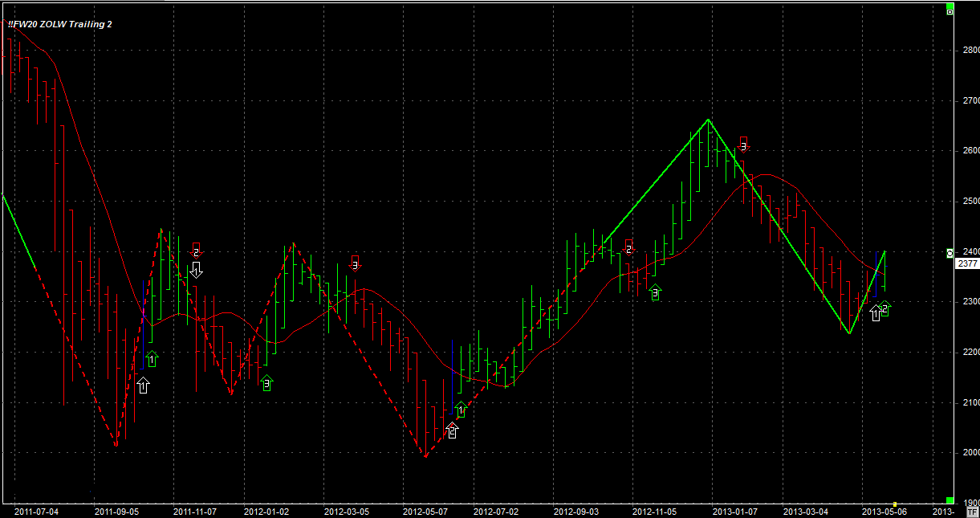Select white down arrow 1 near 2011-11-07
Image resolution: width=980 pixels, height=518 pixels.
(x=196, y=270)
